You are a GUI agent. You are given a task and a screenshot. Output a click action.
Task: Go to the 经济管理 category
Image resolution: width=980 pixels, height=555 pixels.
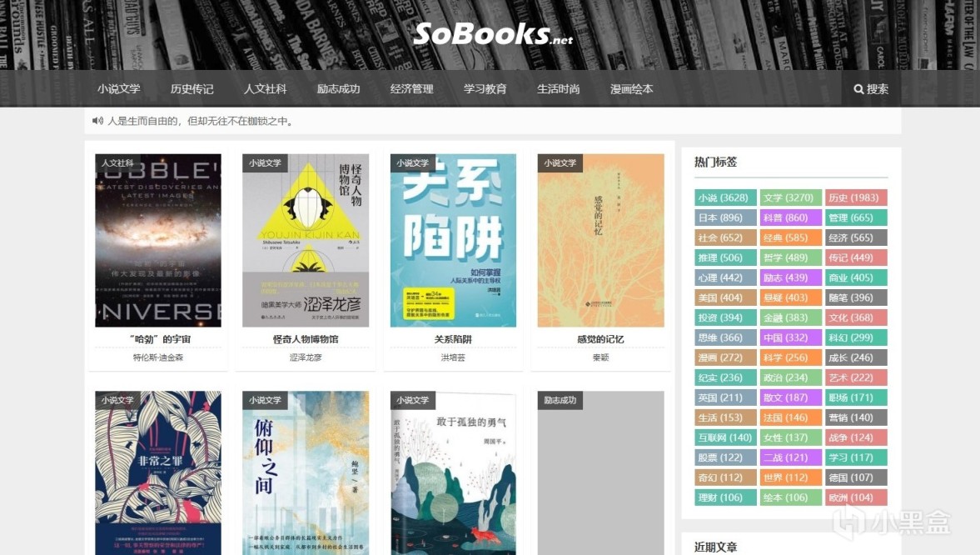point(412,89)
